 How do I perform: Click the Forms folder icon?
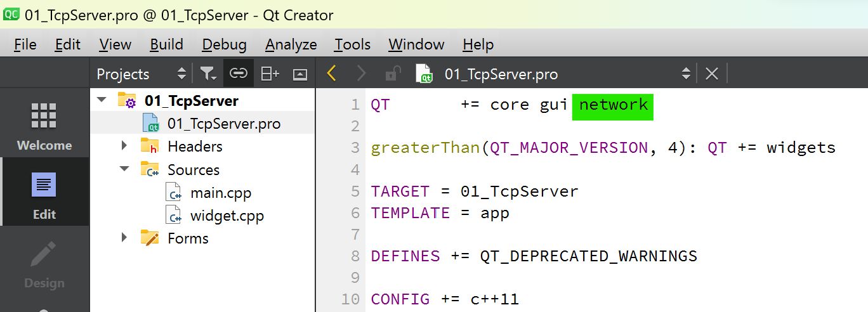150,238
